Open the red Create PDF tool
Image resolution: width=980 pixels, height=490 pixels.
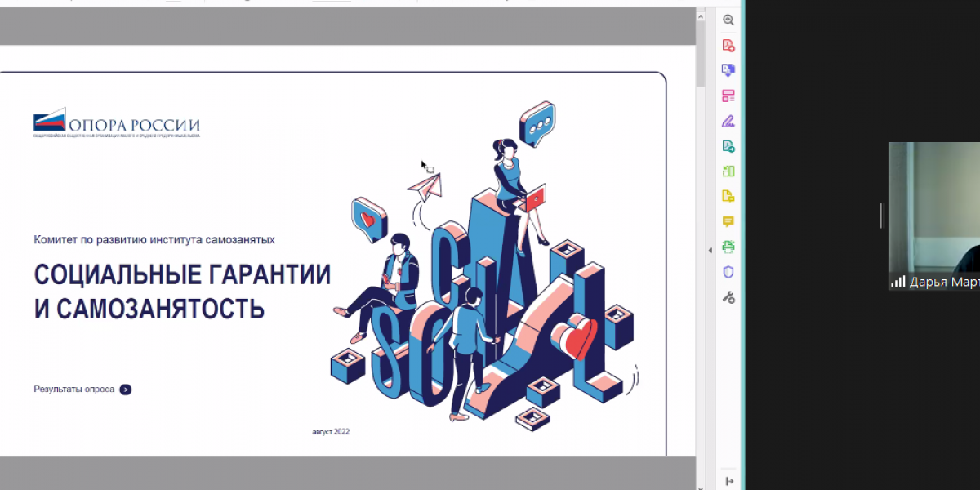pos(728,46)
